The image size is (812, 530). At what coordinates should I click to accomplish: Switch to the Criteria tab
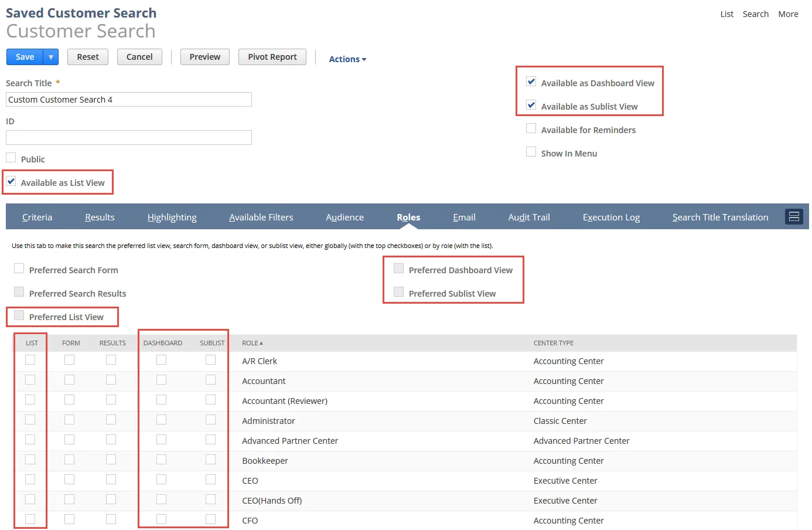click(37, 216)
